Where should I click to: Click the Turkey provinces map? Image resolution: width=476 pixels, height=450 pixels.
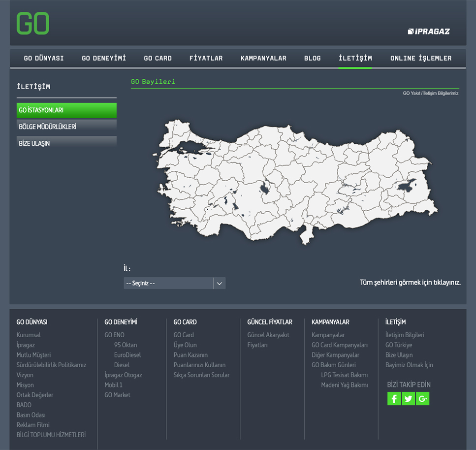click(x=294, y=182)
